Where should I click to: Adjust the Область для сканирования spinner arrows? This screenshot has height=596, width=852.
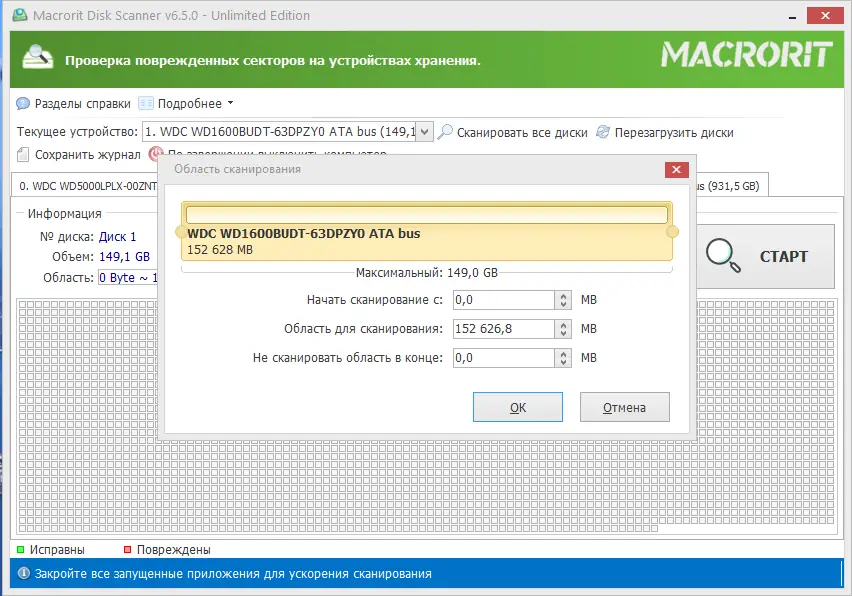(x=563, y=329)
